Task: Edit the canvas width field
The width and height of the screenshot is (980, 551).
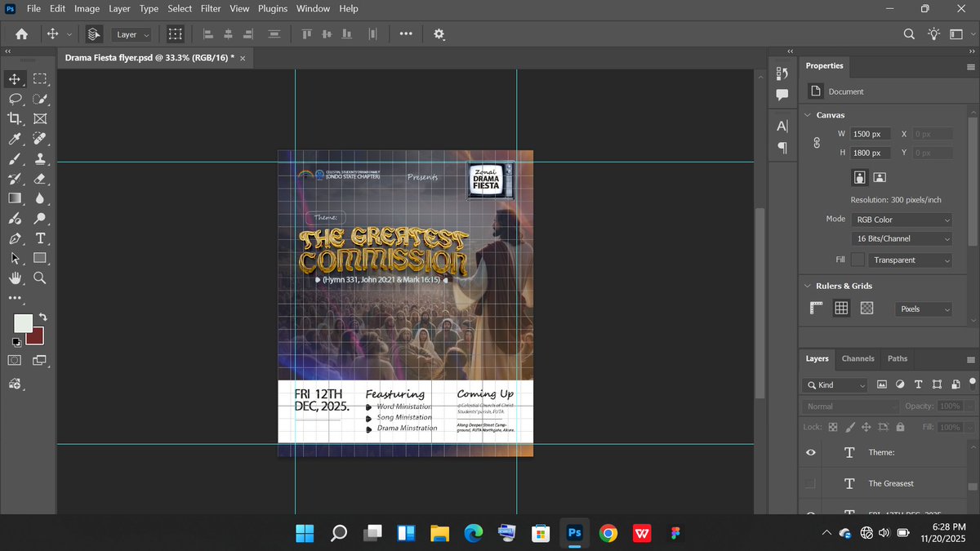Action: pos(870,133)
